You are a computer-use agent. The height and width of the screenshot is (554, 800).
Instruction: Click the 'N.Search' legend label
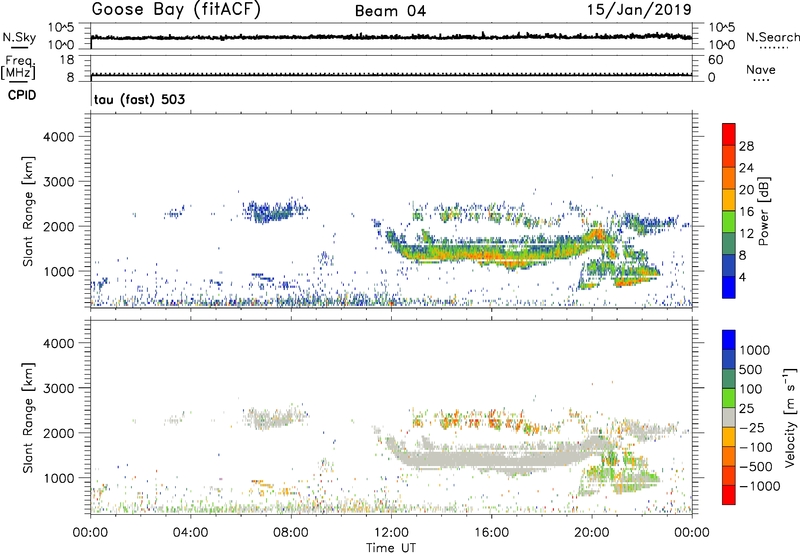tap(772, 37)
